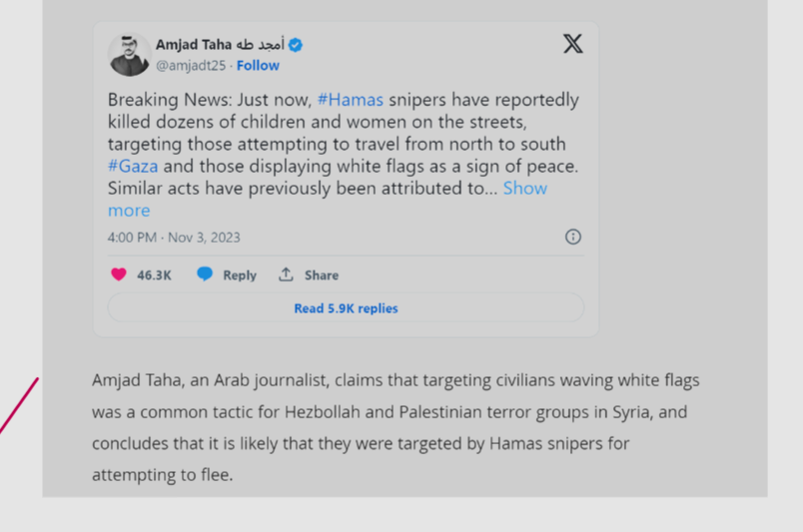Click the article paragraph below the tweet
The height and width of the screenshot is (532, 803).
(396, 427)
